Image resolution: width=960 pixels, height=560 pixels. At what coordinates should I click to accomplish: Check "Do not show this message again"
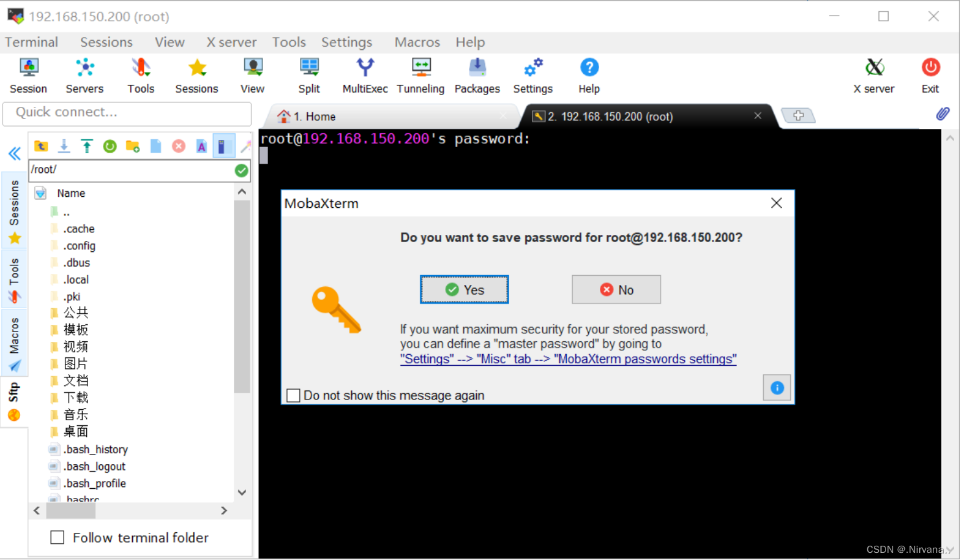click(293, 396)
